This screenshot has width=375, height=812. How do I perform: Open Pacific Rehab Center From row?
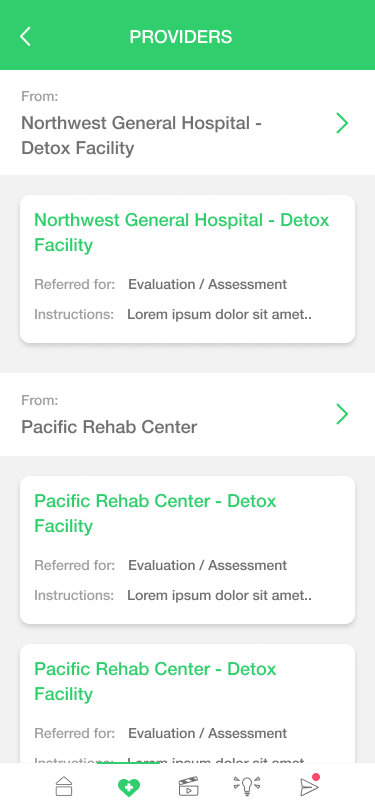pos(188,414)
